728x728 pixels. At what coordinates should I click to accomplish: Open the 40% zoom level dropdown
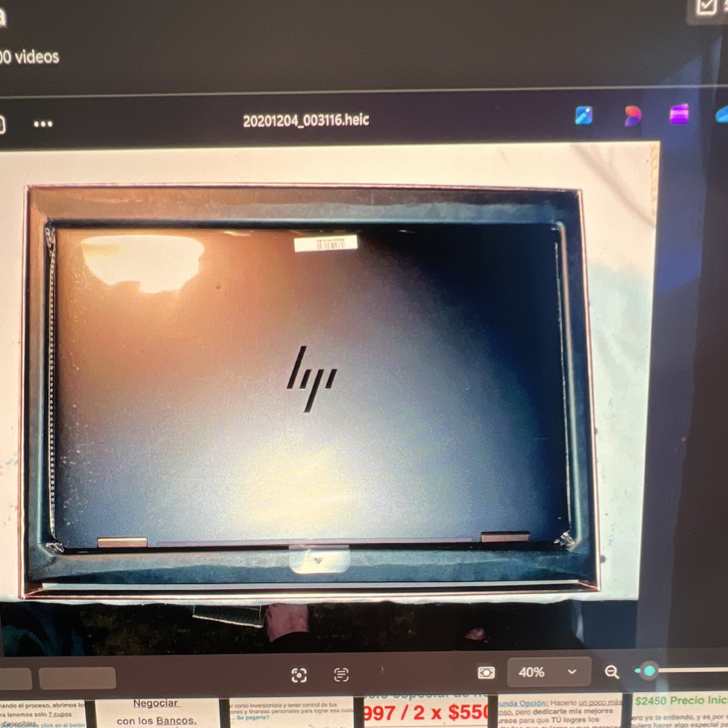coord(549,672)
